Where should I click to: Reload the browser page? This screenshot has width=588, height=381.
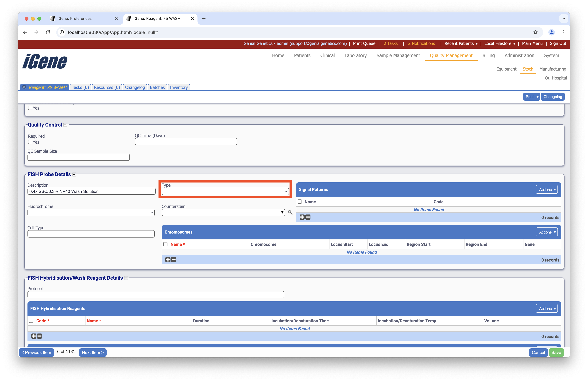[x=48, y=32]
